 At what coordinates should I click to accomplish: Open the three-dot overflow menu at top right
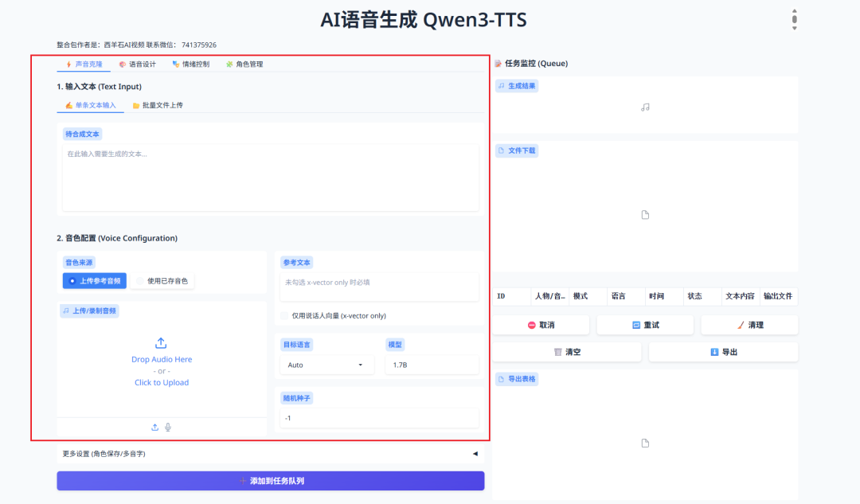[x=794, y=18]
